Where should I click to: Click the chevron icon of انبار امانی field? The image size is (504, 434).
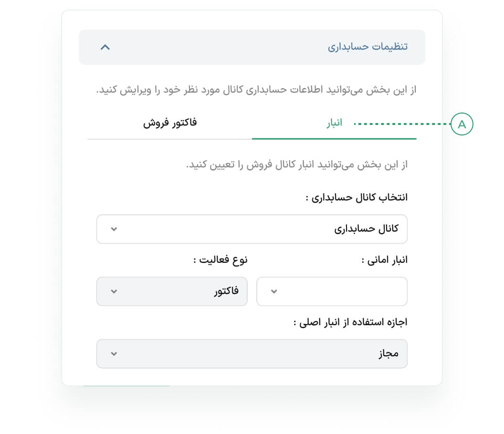[x=274, y=291]
